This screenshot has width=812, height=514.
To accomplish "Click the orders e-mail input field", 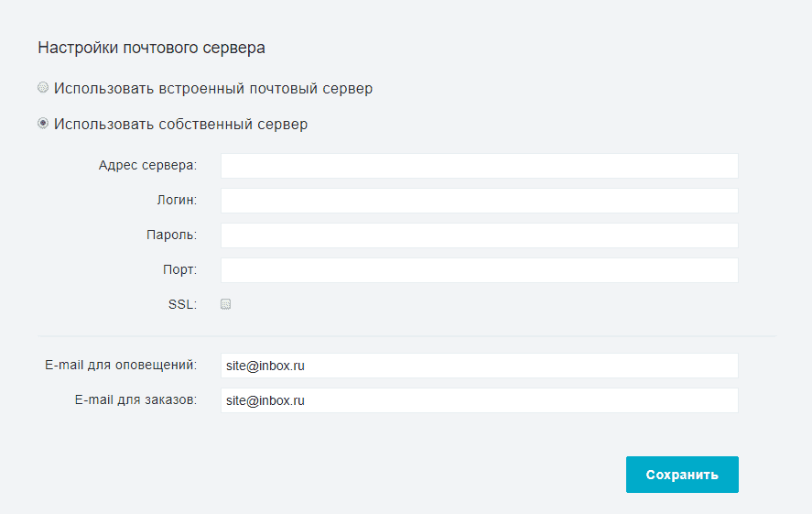I will (x=480, y=400).
